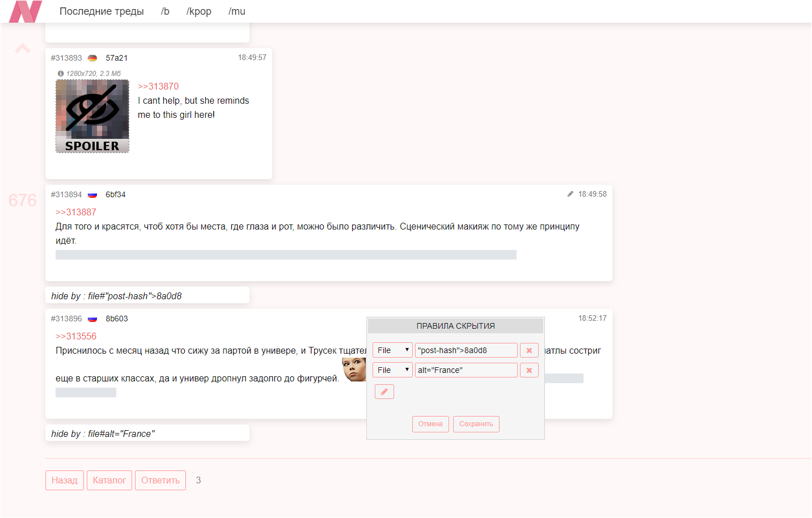Click the image info icon beside 1280x720
This screenshot has height=518, width=812.
tap(61, 74)
